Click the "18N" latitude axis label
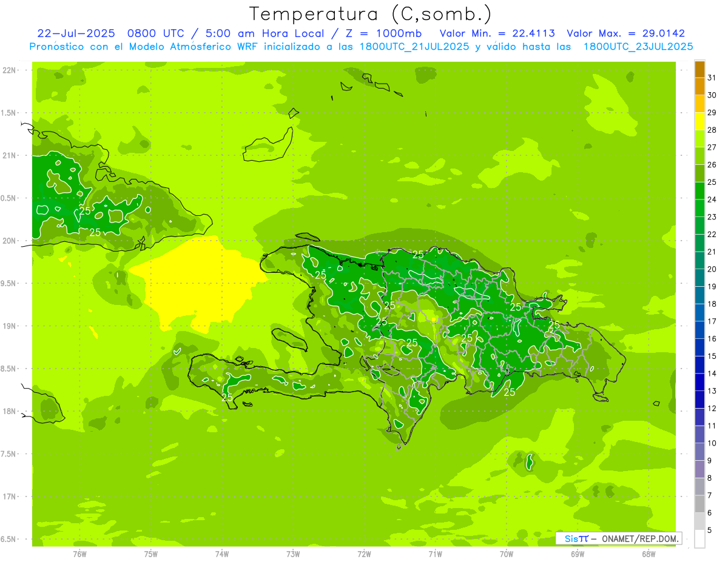Screen dimensions: 728x562 [x=10, y=411]
